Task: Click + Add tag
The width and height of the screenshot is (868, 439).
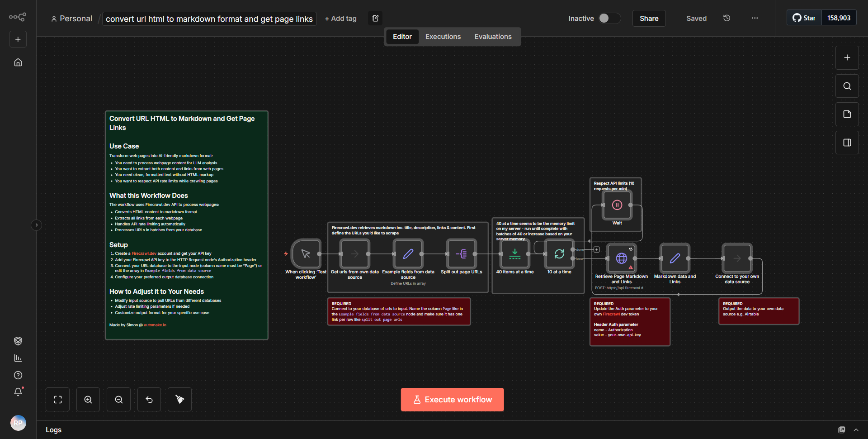Action: click(x=340, y=19)
